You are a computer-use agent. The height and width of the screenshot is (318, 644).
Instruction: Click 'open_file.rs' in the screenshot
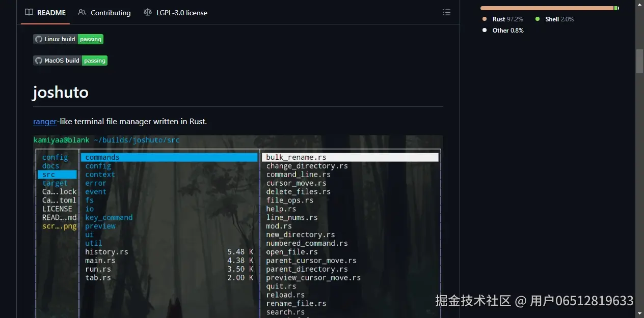(x=292, y=252)
